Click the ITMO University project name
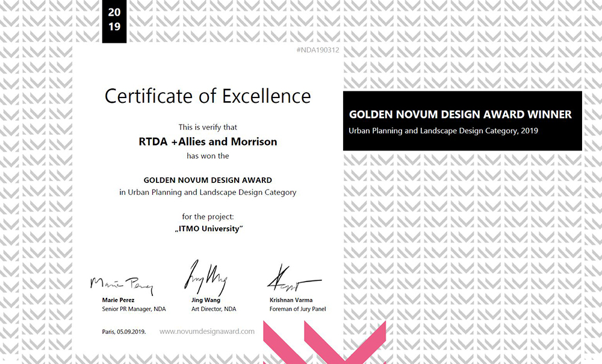The height and width of the screenshot is (364, 602). pyautogui.click(x=208, y=229)
